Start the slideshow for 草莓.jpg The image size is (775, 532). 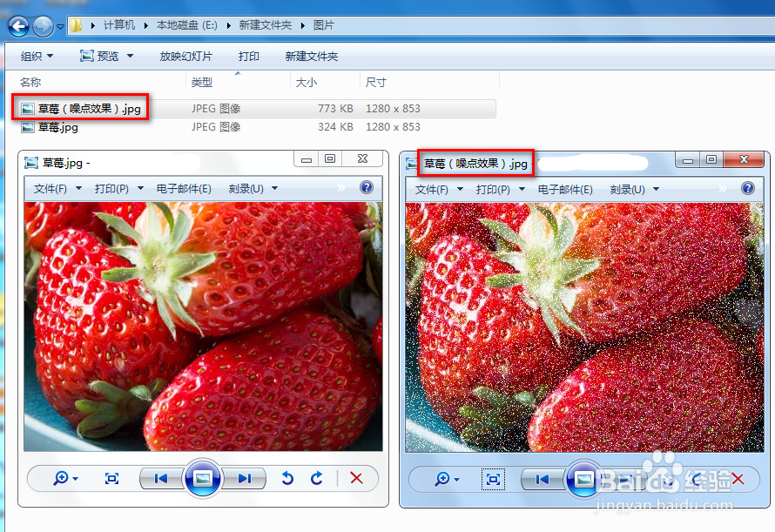[x=203, y=478]
